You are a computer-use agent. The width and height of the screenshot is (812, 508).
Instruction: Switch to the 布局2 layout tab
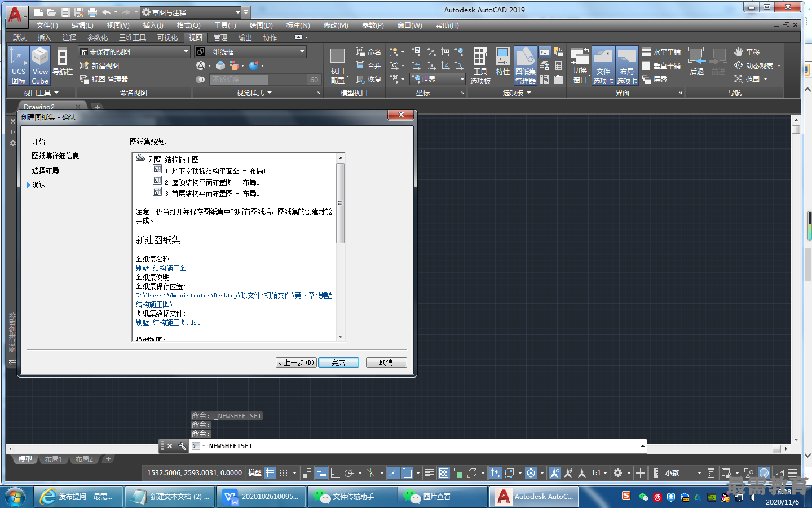click(84, 459)
